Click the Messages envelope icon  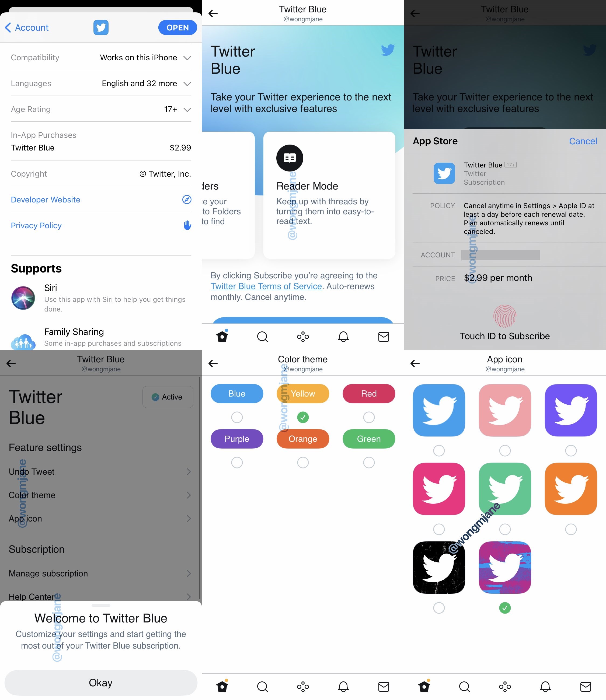pos(384,336)
